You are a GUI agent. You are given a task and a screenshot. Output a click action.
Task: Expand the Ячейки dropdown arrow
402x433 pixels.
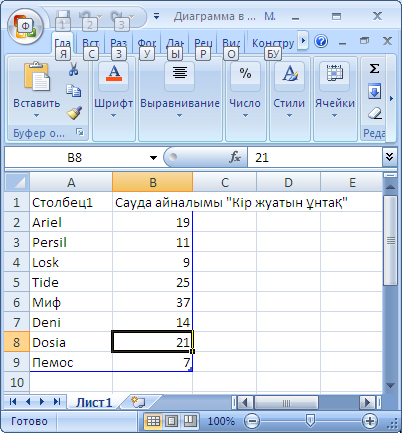(x=334, y=116)
